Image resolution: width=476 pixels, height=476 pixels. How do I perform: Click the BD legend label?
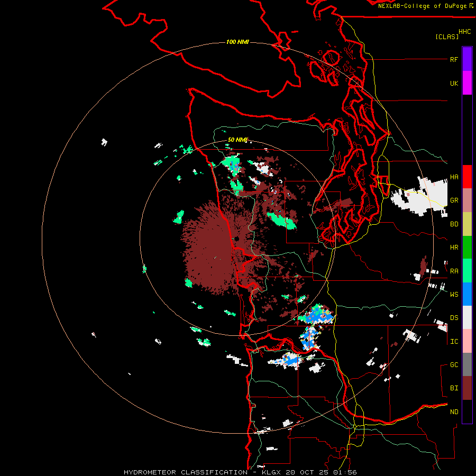[454, 224]
